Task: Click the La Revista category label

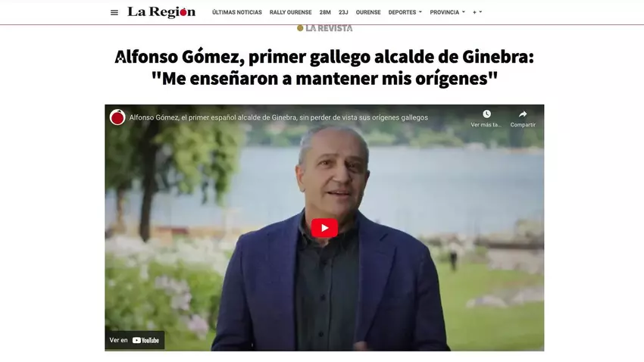Action: click(x=329, y=28)
